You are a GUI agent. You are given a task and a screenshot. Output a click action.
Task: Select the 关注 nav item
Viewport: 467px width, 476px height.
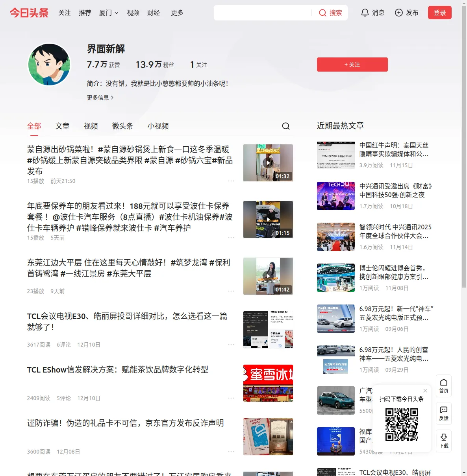pyautogui.click(x=65, y=13)
